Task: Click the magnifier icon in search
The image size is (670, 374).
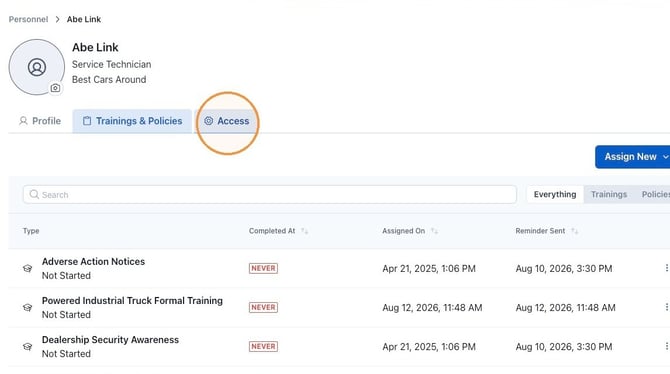Action: pos(34,194)
